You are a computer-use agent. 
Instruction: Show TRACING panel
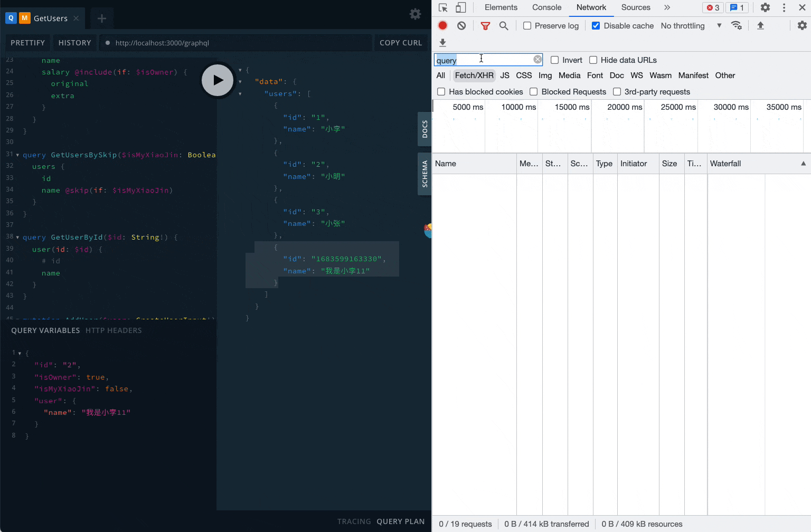[x=354, y=521]
